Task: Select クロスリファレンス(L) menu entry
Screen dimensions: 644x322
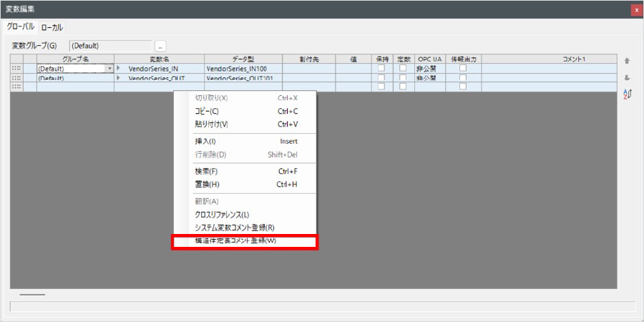Action: click(222, 214)
